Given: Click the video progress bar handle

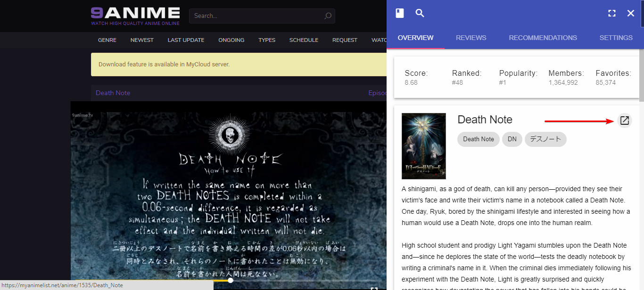Looking at the screenshot, I should [x=231, y=280].
